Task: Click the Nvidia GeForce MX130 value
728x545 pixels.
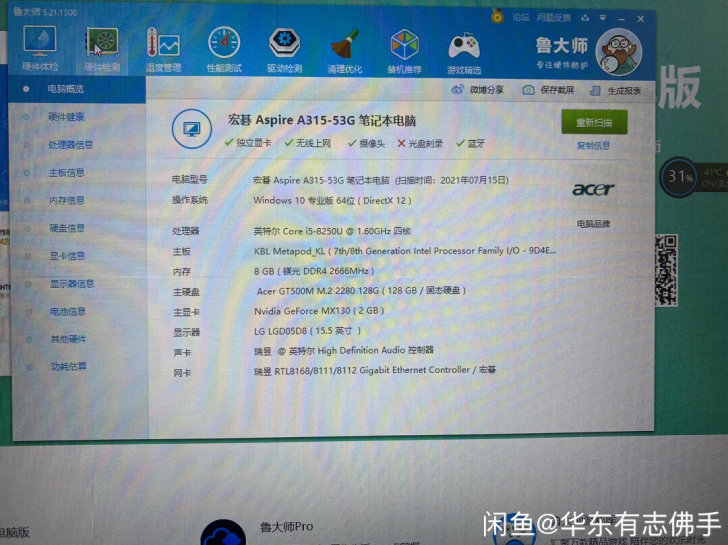Action: tap(319, 311)
